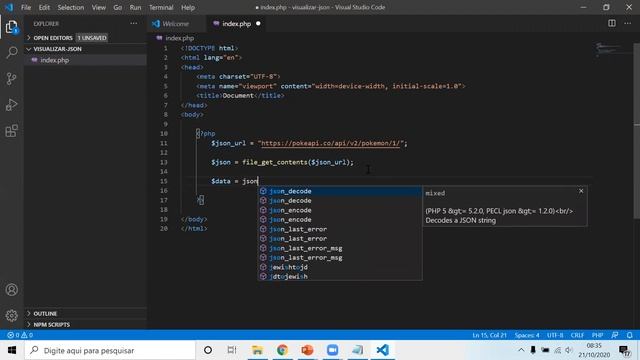Open editor More Actions ellipsis
Screen dimensions: 640x360
(627, 23)
